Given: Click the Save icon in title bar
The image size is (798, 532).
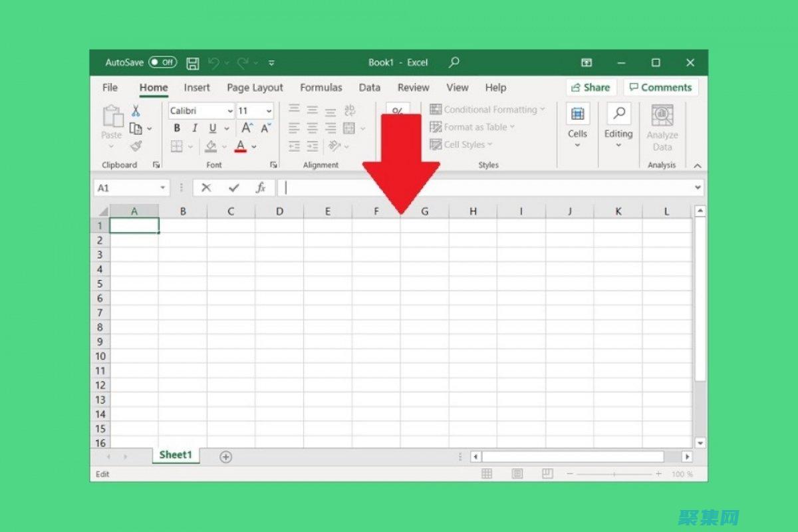Looking at the screenshot, I should [x=193, y=63].
